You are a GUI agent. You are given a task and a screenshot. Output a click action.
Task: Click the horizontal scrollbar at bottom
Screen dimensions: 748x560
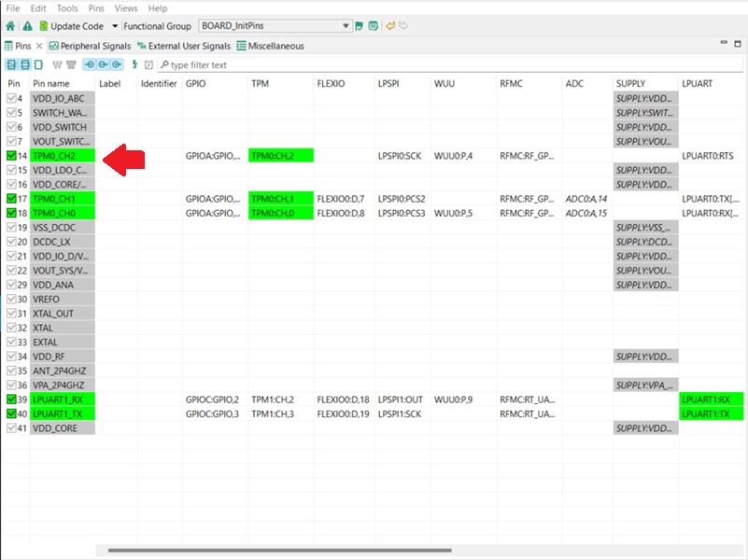click(x=279, y=551)
